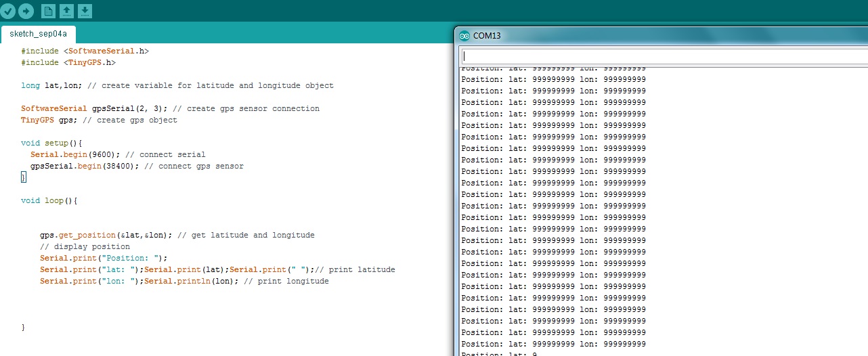Click the 'long lat,lon;' declaration line
The height and width of the screenshot is (356, 868).
click(x=177, y=85)
